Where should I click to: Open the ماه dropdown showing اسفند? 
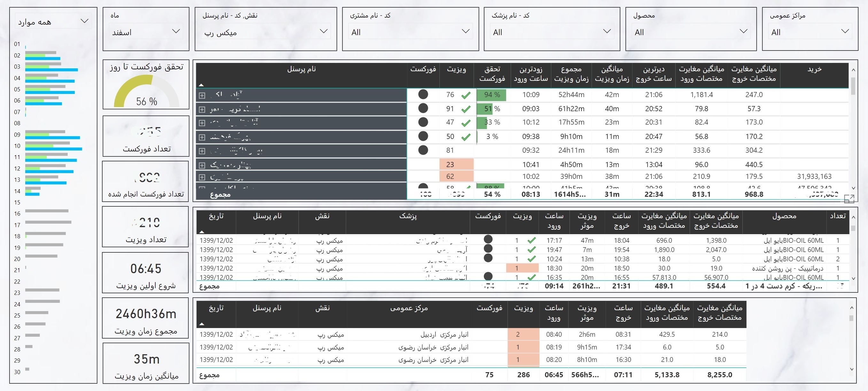pyautogui.click(x=176, y=32)
